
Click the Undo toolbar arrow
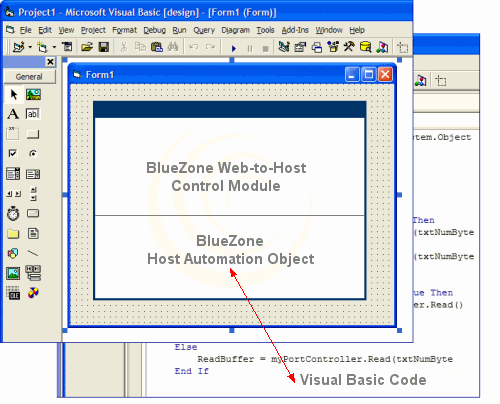[x=193, y=47]
